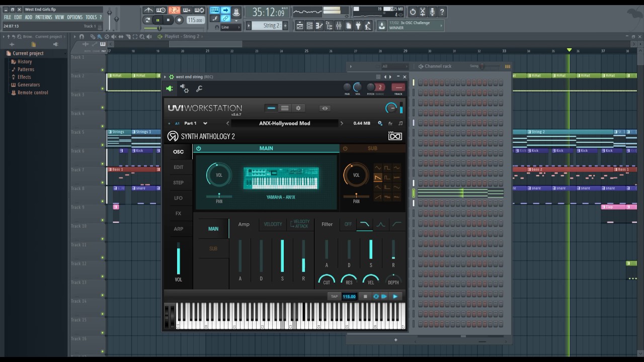Open the ARP page tab
This screenshot has height=362, width=644.
179,229
